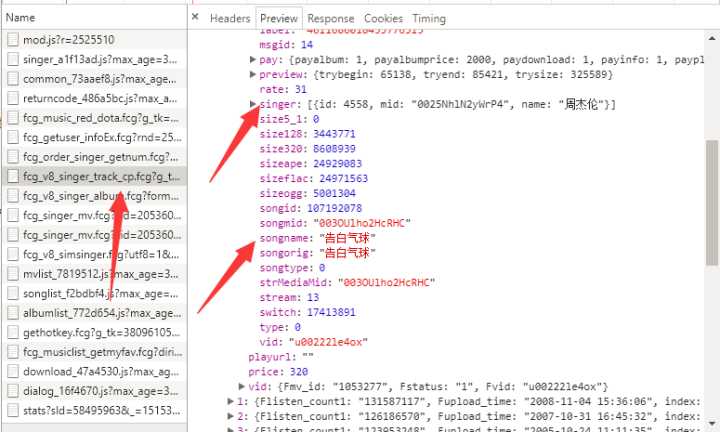
Task: Click file icon of fcg_music_red_dota request
Action: [13, 118]
